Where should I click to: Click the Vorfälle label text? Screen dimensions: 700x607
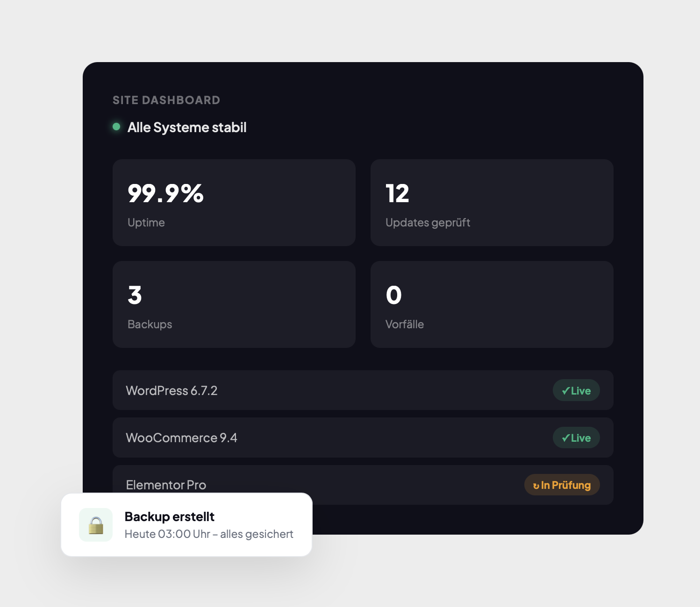tap(404, 325)
